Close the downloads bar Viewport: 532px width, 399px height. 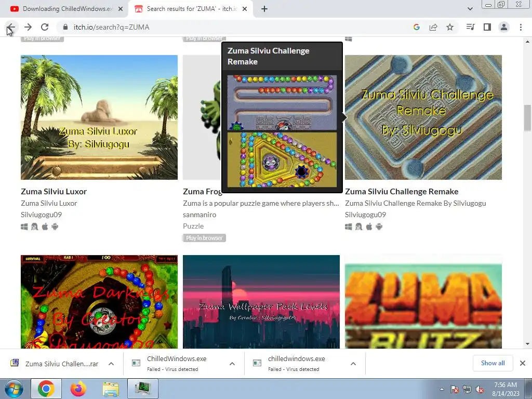click(523, 363)
